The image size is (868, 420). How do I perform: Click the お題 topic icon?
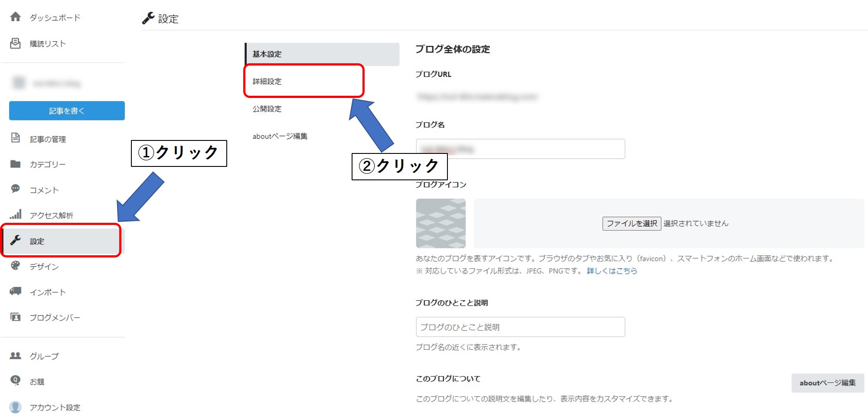[x=16, y=381]
